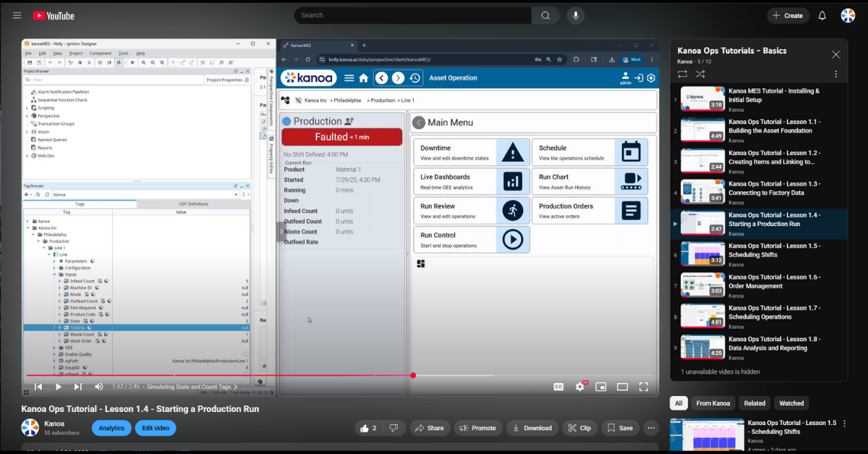The width and height of the screenshot is (868, 454).
Task: Toggle playlist loop
Action: click(682, 74)
